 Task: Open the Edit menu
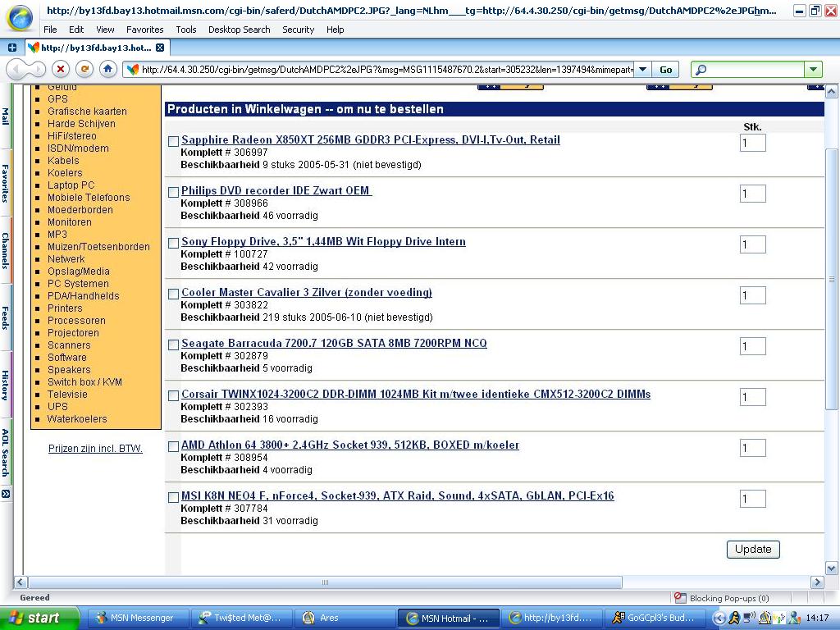[x=76, y=30]
